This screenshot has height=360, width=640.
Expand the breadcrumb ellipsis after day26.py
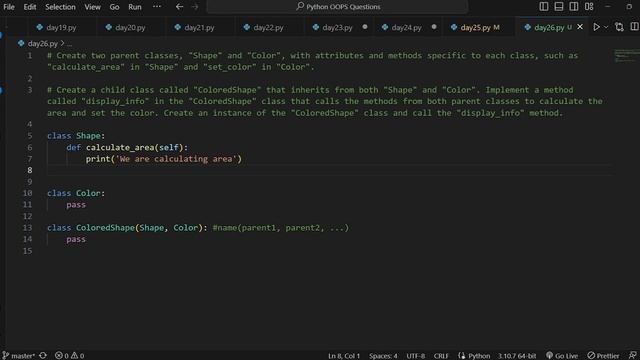click(x=69, y=43)
